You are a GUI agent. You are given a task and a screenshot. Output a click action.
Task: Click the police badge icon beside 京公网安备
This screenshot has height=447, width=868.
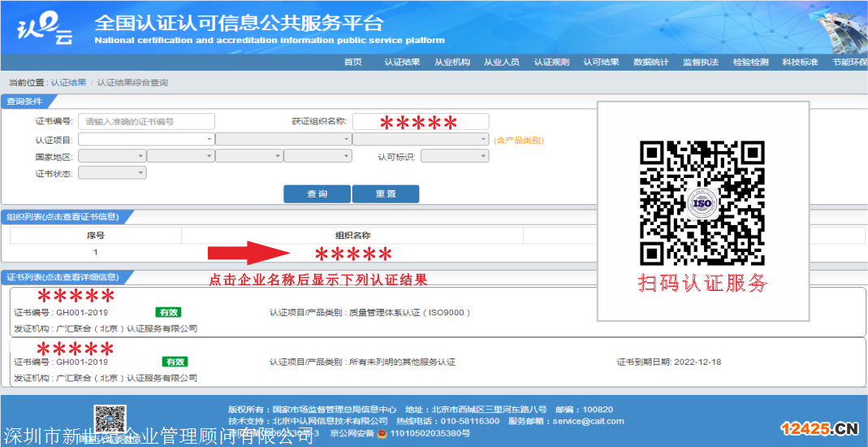click(x=382, y=433)
